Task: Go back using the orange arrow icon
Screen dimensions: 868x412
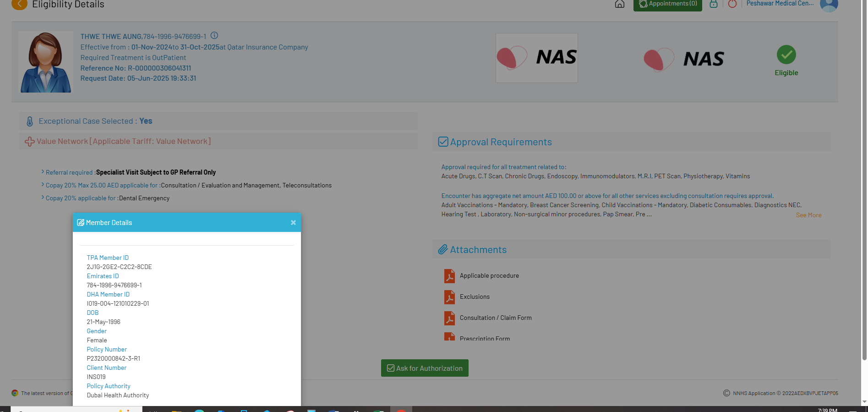Action: [x=19, y=4]
